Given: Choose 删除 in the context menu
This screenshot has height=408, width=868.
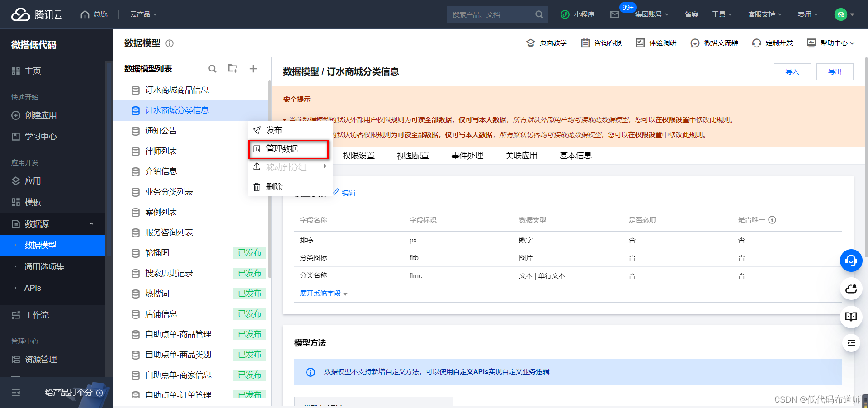Looking at the screenshot, I should 290,187.
